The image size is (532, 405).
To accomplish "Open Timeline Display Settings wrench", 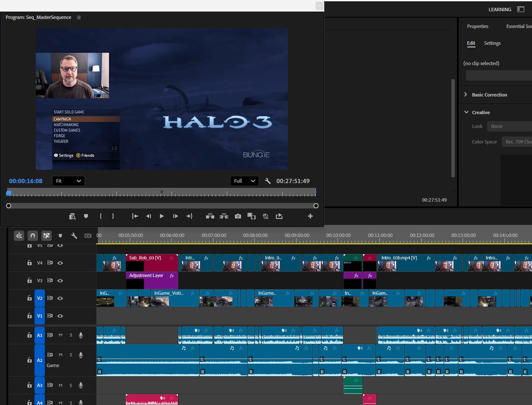I will [74, 236].
